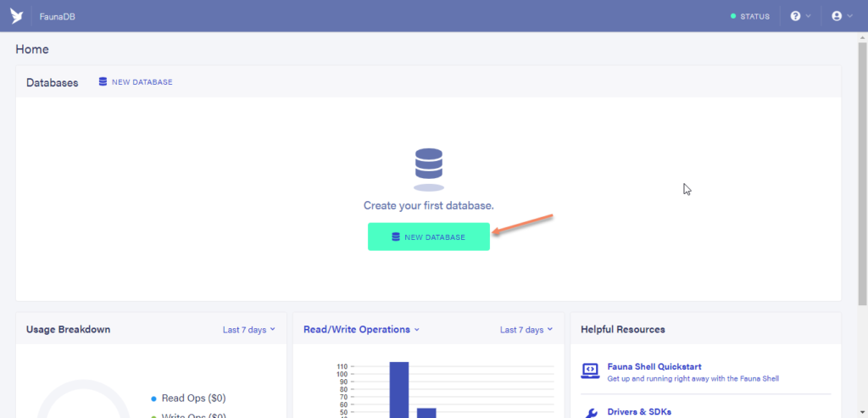Click the Fauna Shell laptop icon
This screenshot has width=868, height=418.
coord(590,371)
